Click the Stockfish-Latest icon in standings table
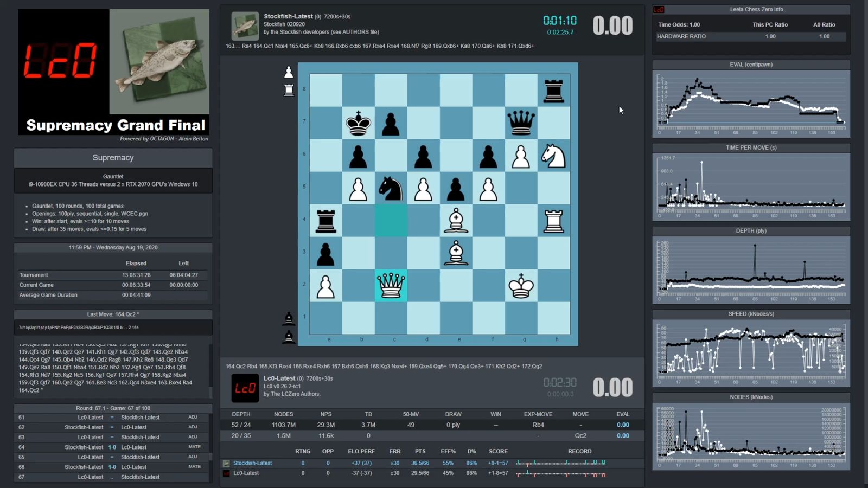The image size is (868, 488). 226,464
